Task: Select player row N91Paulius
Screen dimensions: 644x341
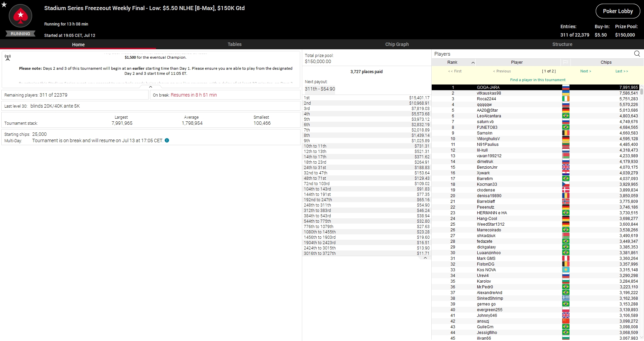Action: click(x=535, y=145)
